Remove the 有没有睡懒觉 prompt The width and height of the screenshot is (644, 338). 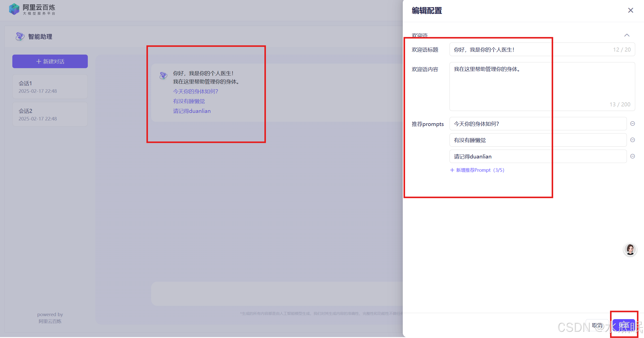632,140
